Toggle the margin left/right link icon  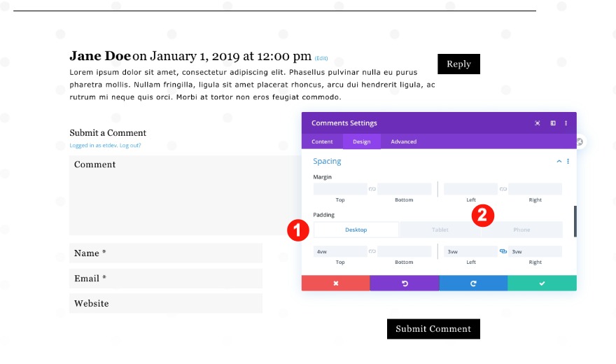[503, 189]
